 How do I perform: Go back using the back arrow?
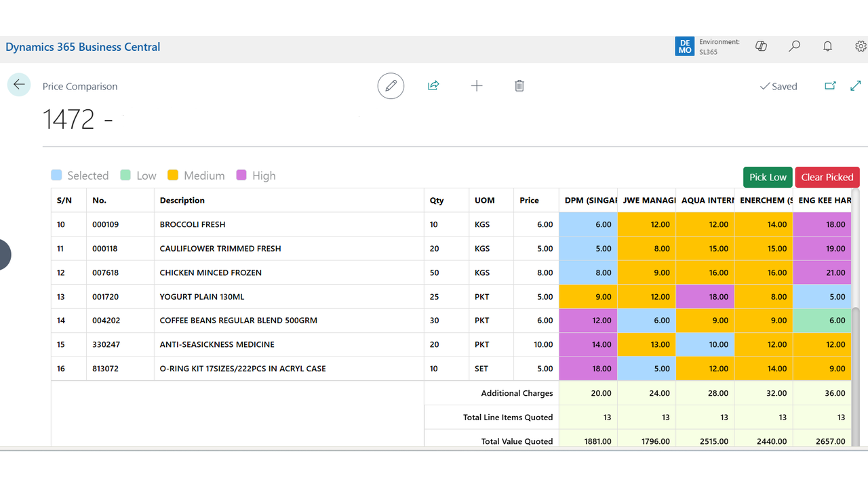[x=19, y=85]
